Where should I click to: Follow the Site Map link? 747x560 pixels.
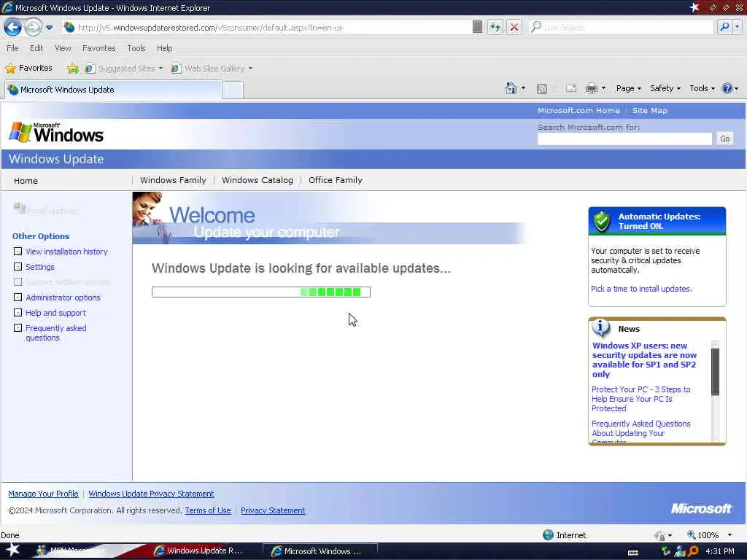650,111
